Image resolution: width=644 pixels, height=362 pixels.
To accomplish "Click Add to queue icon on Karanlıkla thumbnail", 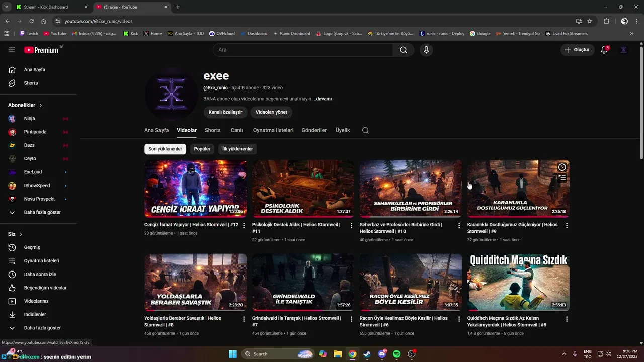I will pos(562,178).
